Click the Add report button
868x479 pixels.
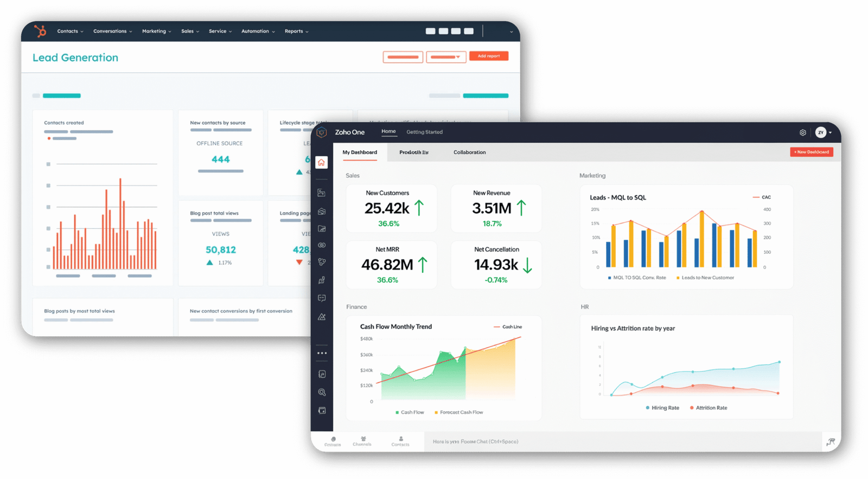click(488, 56)
